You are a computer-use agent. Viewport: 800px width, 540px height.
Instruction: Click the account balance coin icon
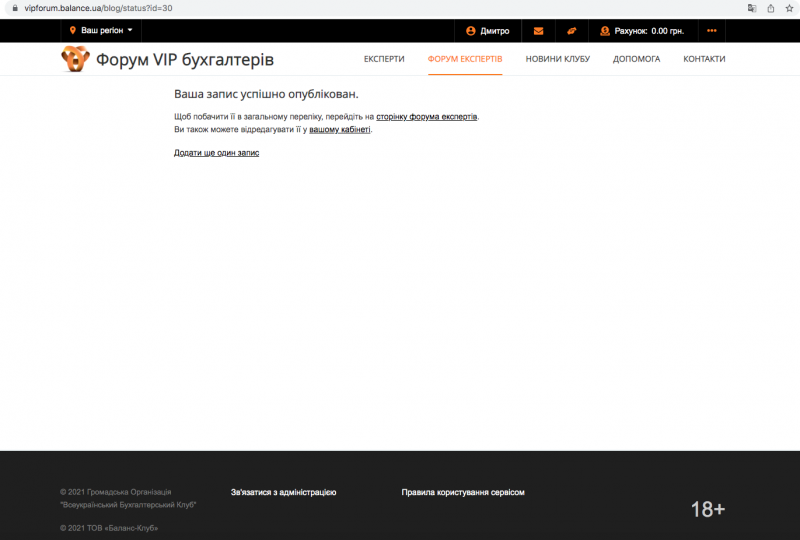[605, 31]
